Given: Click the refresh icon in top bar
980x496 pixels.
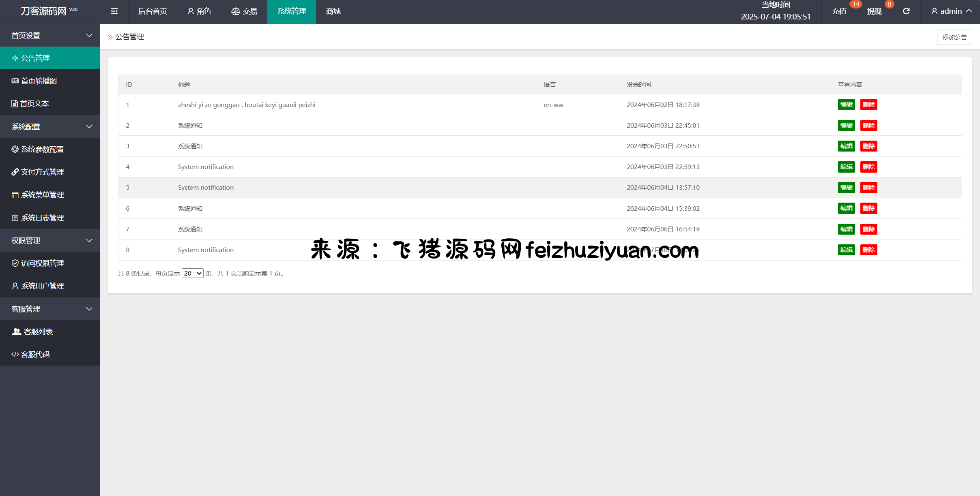Looking at the screenshot, I should click(906, 11).
